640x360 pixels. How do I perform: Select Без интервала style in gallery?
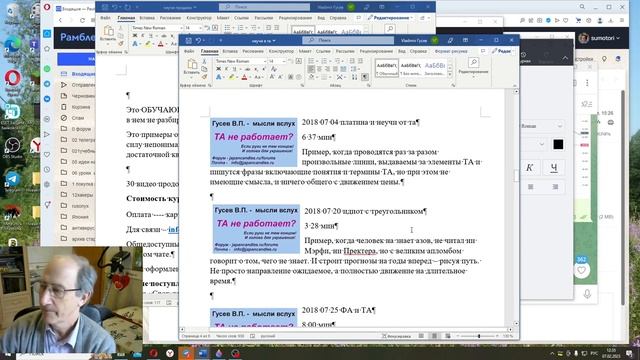(x=410, y=68)
